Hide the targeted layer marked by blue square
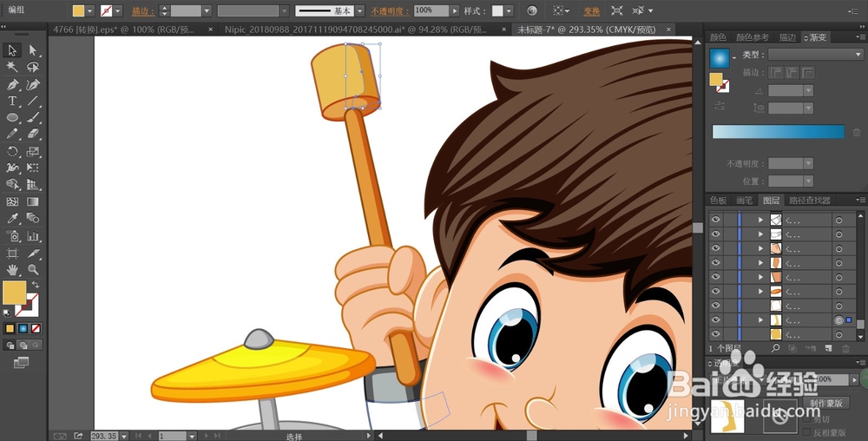 [x=716, y=319]
